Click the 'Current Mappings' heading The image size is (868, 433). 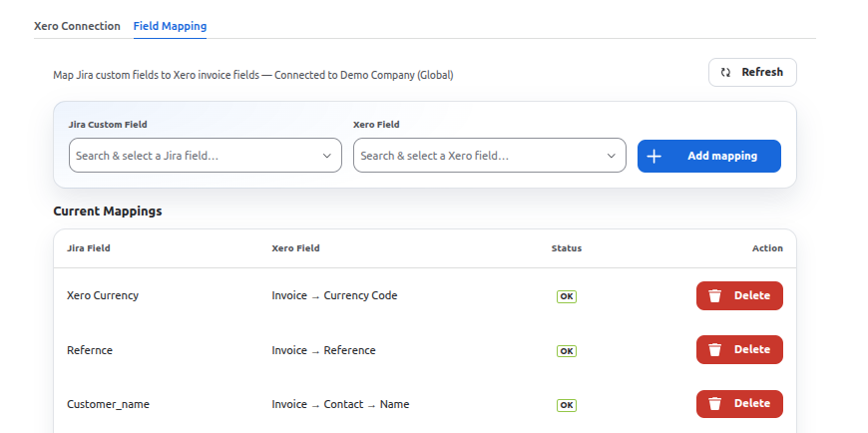[x=108, y=211]
